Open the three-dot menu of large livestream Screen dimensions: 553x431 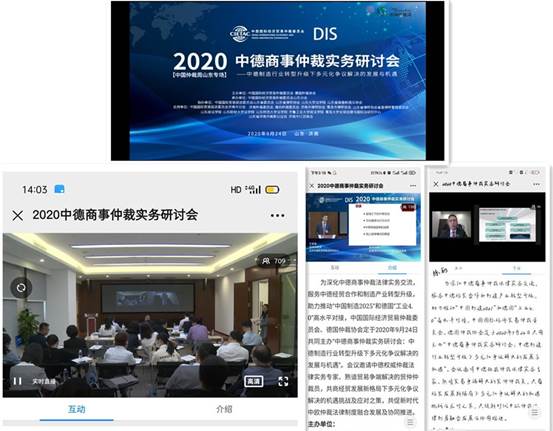coord(277,216)
